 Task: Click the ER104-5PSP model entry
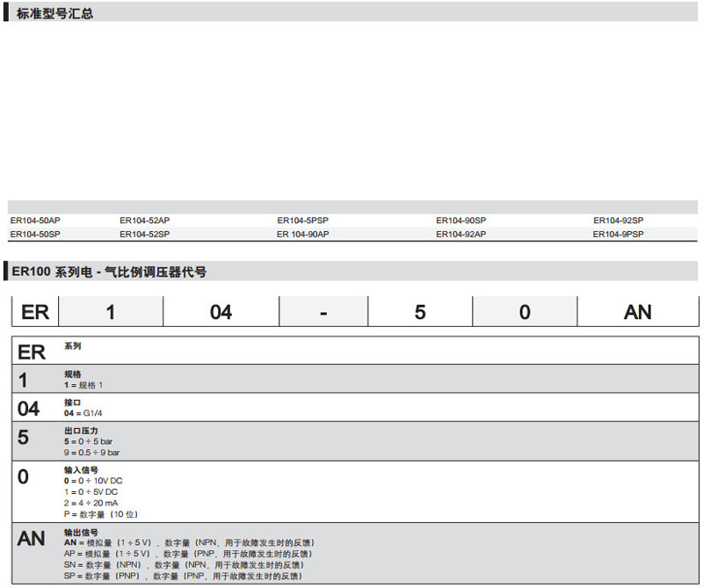point(302,220)
